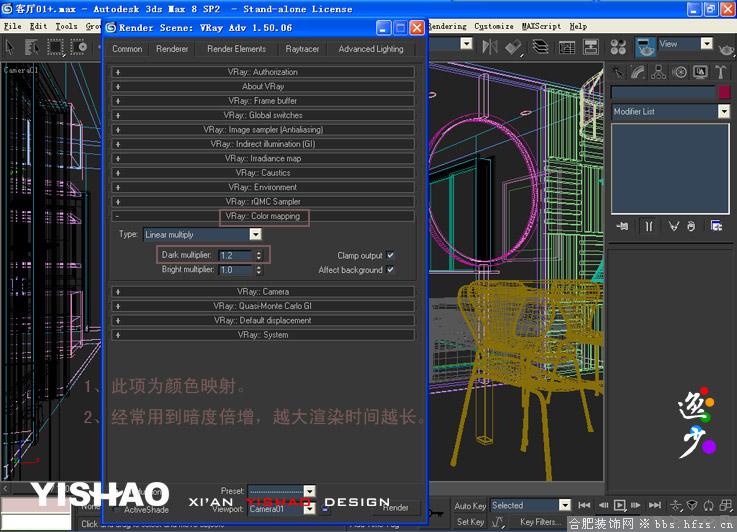Switch to the Raytracer tab

click(x=302, y=49)
